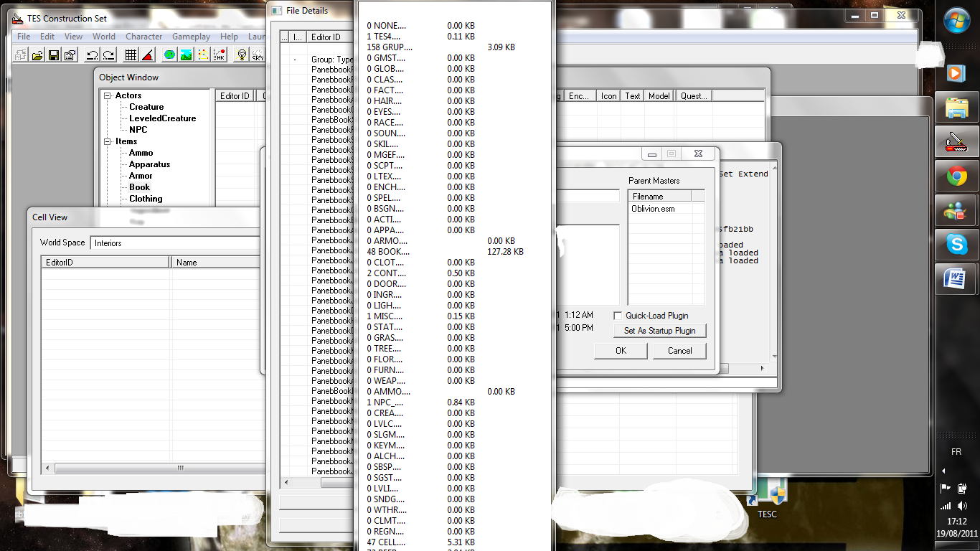Click File Details scrollbar left arrow
The image size is (980, 551).
click(x=287, y=483)
